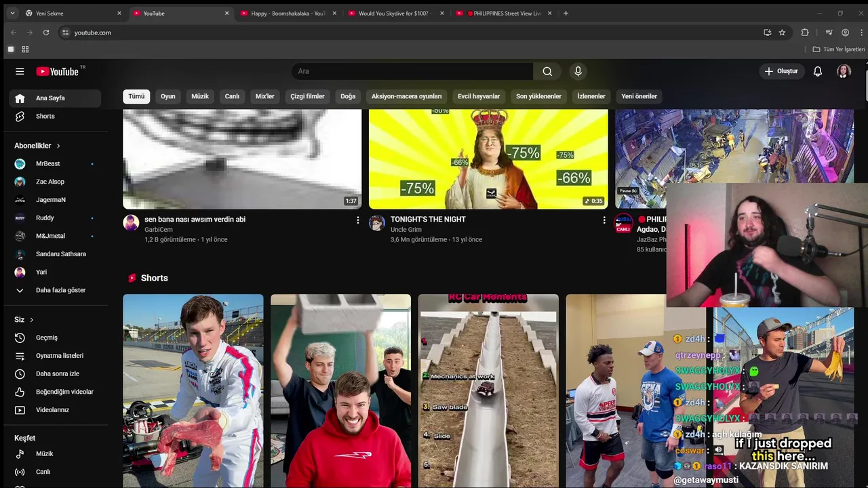The width and height of the screenshot is (868, 488).
Task: Open Videolarınız in sidebar
Action: [x=55, y=410]
